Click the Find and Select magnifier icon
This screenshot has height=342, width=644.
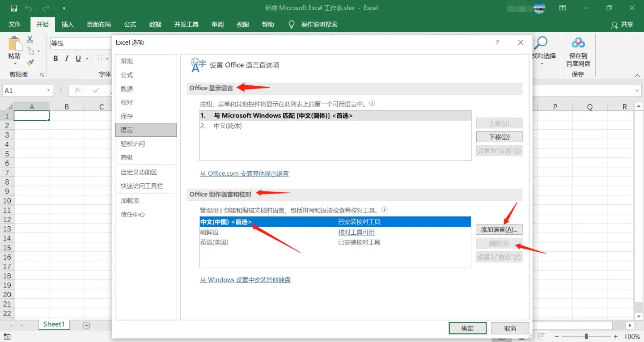tap(541, 43)
